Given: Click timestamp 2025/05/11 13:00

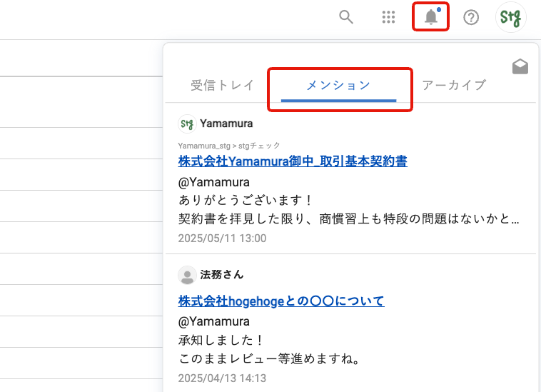Looking at the screenshot, I should 222,238.
